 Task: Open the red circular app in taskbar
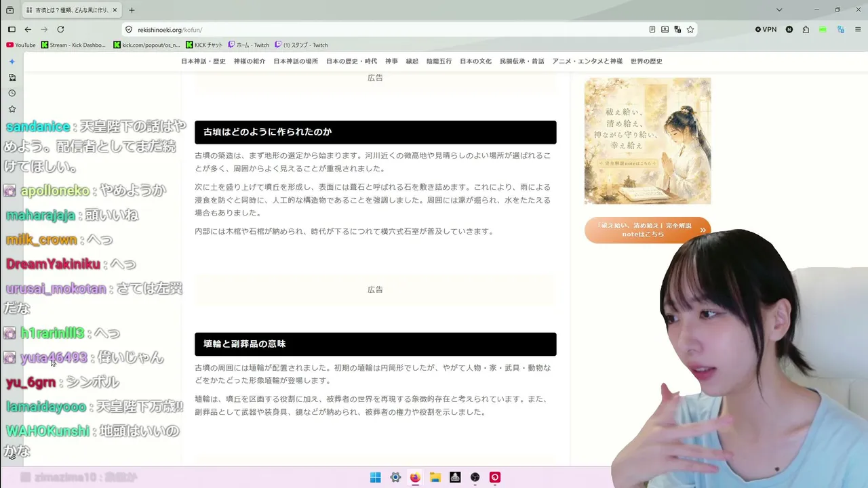click(x=495, y=477)
